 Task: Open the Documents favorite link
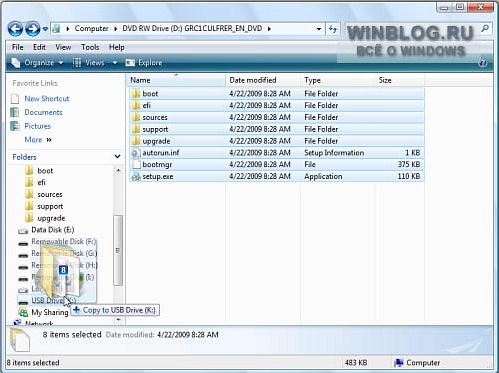(43, 112)
